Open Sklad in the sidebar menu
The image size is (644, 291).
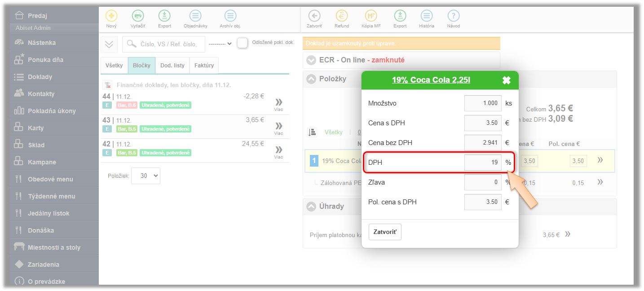click(36, 145)
